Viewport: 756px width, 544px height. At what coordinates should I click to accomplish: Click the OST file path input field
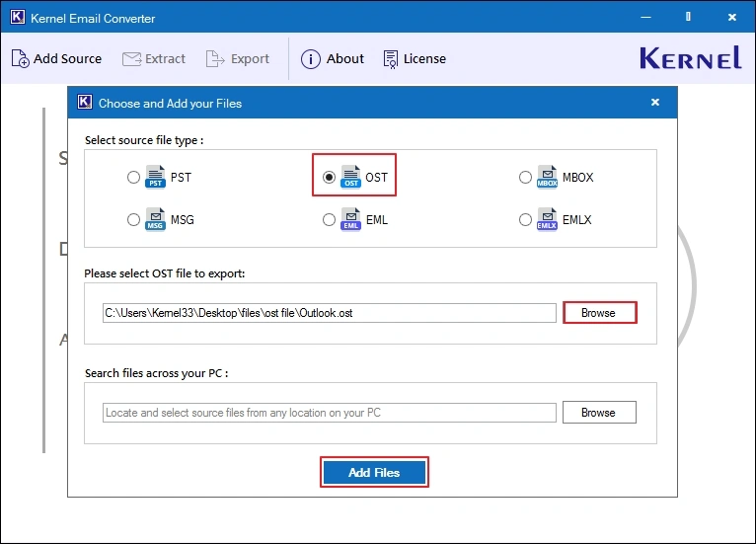tap(330, 313)
